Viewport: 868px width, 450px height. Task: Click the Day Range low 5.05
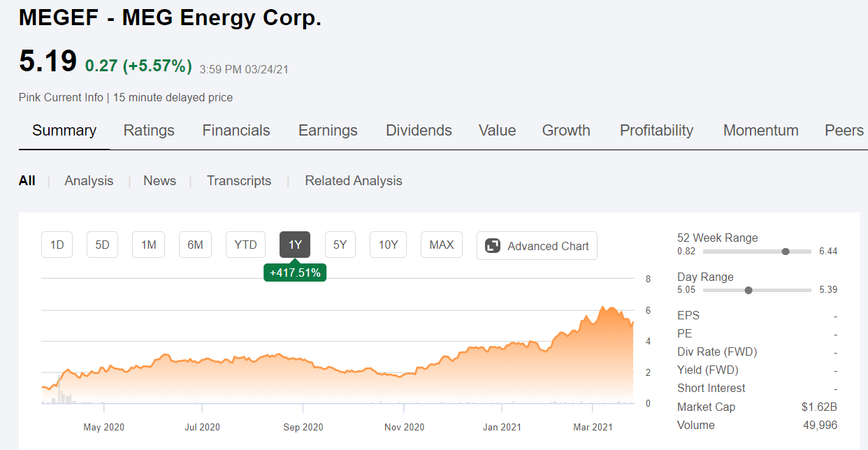click(x=686, y=290)
